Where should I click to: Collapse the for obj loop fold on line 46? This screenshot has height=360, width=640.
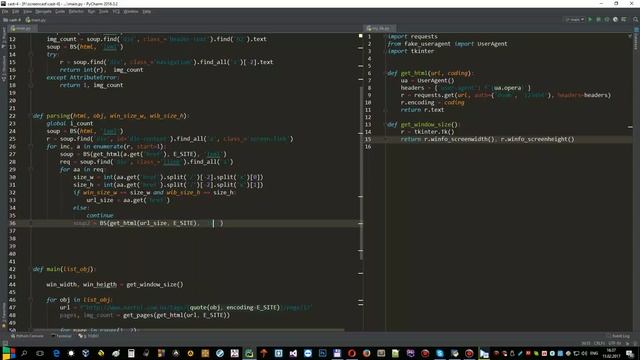point(31,300)
